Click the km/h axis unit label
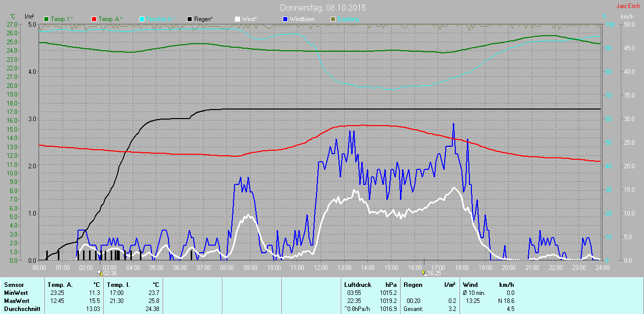This screenshot has width=644, height=314. [627, 17]
